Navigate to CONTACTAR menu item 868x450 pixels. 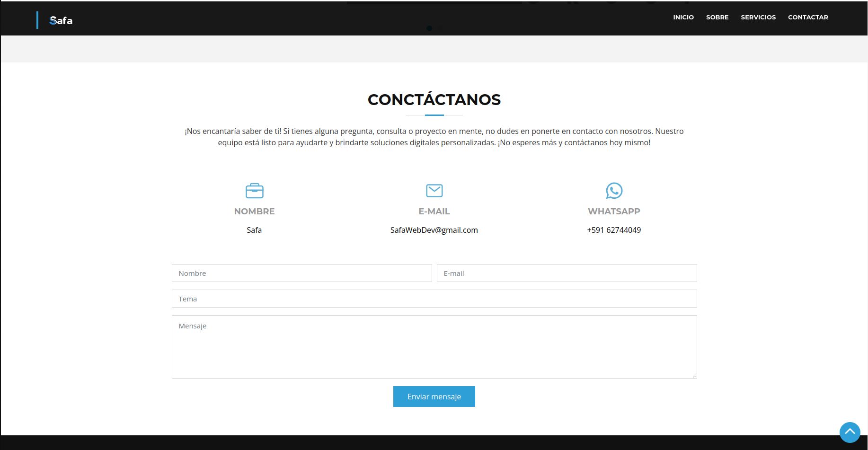click(x=807, y=17)
